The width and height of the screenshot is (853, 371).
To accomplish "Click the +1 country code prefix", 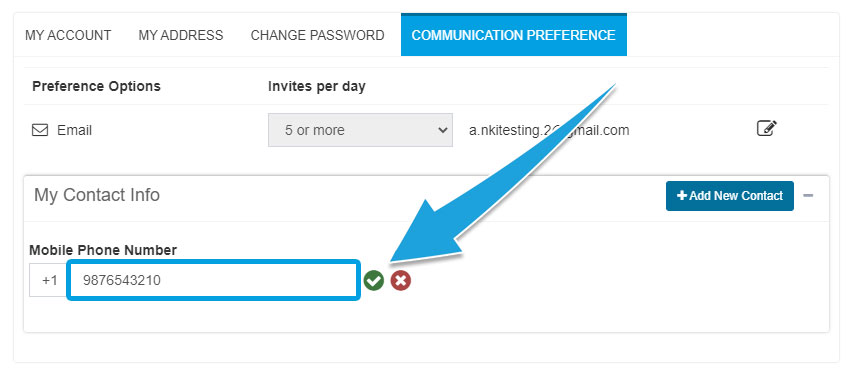I will click(x=50, y=280).
